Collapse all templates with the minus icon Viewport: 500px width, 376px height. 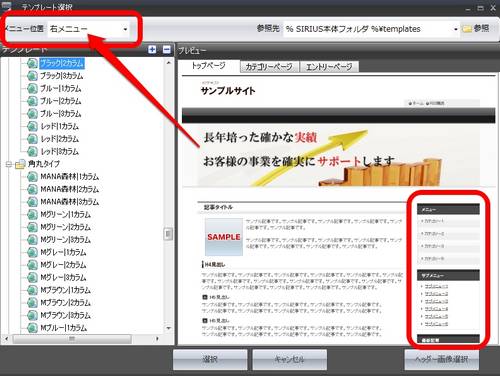(x=167, y=50)
